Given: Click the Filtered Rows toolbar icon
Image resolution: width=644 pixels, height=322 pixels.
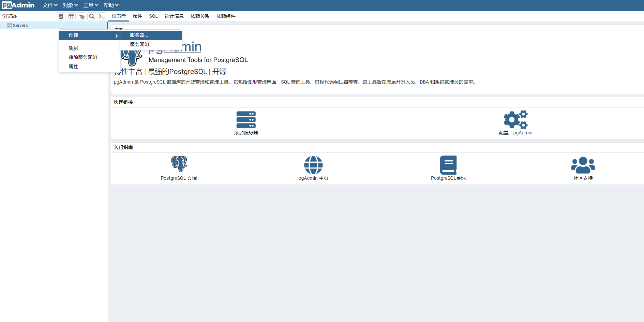Looking at the screenshot, I should (x=81, y=16).
